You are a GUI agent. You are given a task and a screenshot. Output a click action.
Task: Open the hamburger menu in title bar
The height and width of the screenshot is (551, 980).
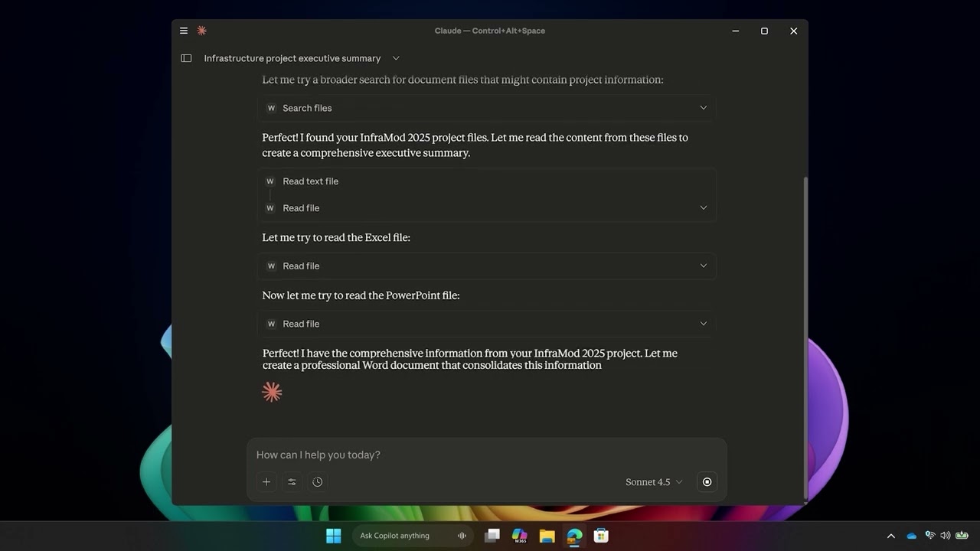tap(184, 31)
